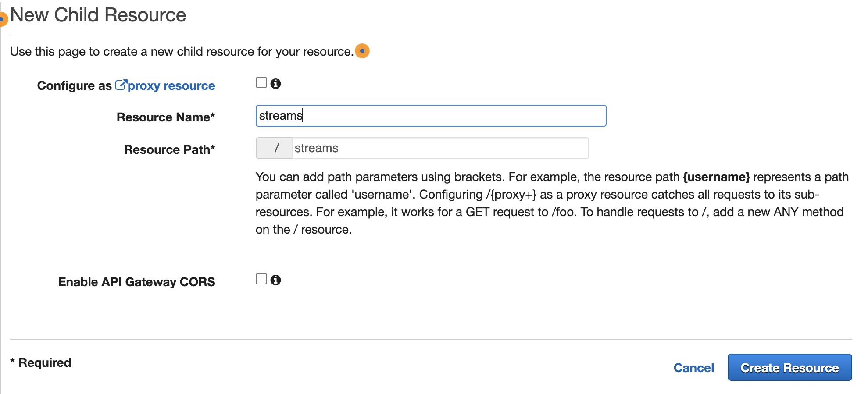Click the Configure as label text
Viewport: 868px width, 394px height.
click(75, 85)
